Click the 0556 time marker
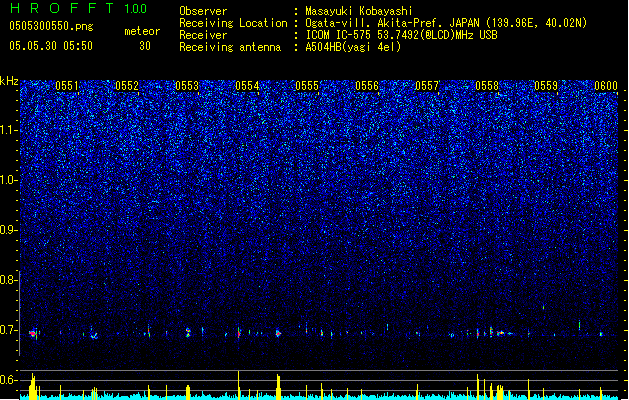 point(367,86)
